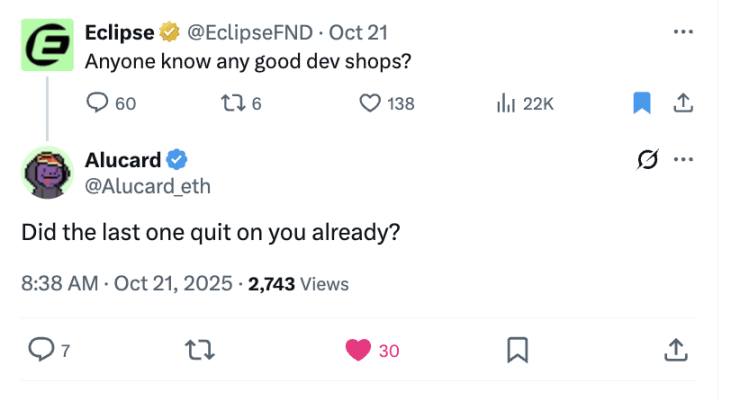Screen dimensions: 731x401
Task: View analytics showing 22K views
Action: 525,103
